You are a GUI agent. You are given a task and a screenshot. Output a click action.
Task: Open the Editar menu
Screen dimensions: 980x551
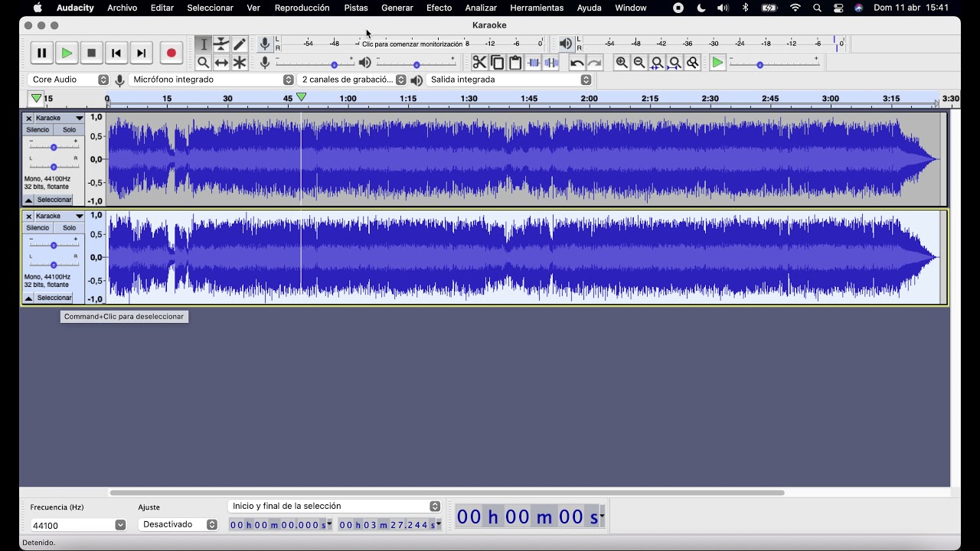162,8
